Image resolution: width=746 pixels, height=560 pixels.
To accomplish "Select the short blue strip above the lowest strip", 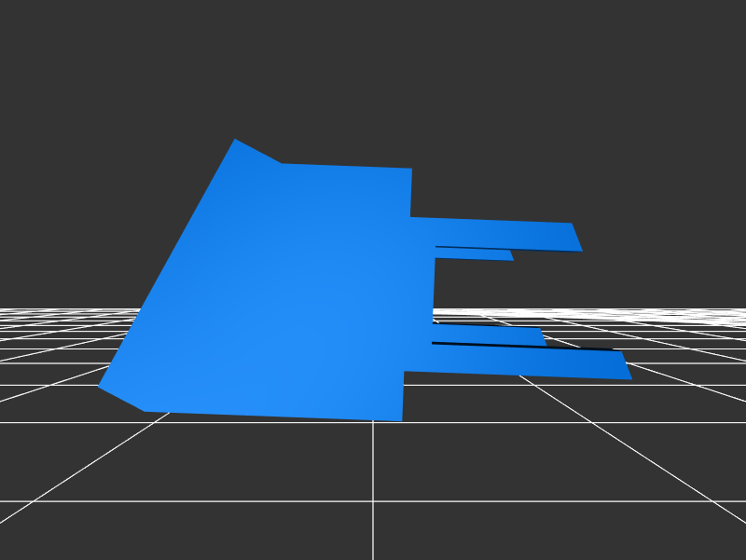I will pyautogui.click(x=487, y=334).
